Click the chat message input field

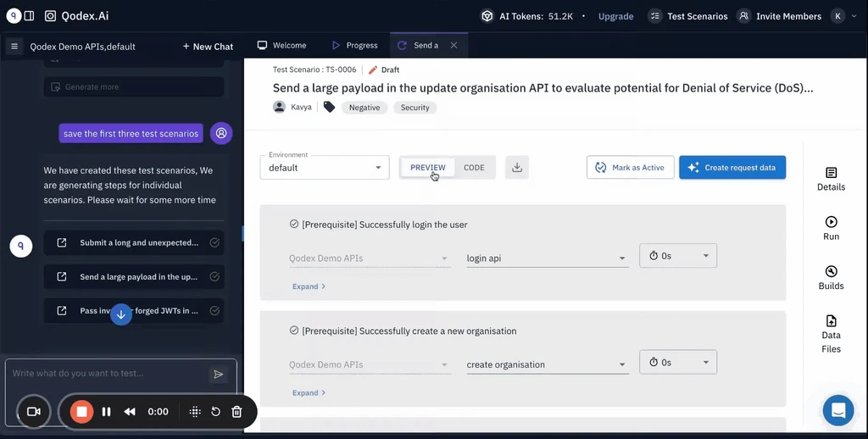(x=106, y=374)
